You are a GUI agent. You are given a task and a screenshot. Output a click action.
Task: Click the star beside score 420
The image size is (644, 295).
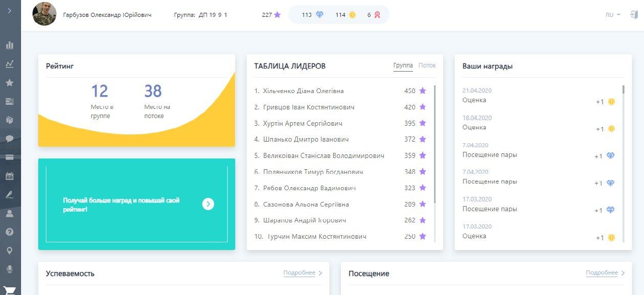423,107
